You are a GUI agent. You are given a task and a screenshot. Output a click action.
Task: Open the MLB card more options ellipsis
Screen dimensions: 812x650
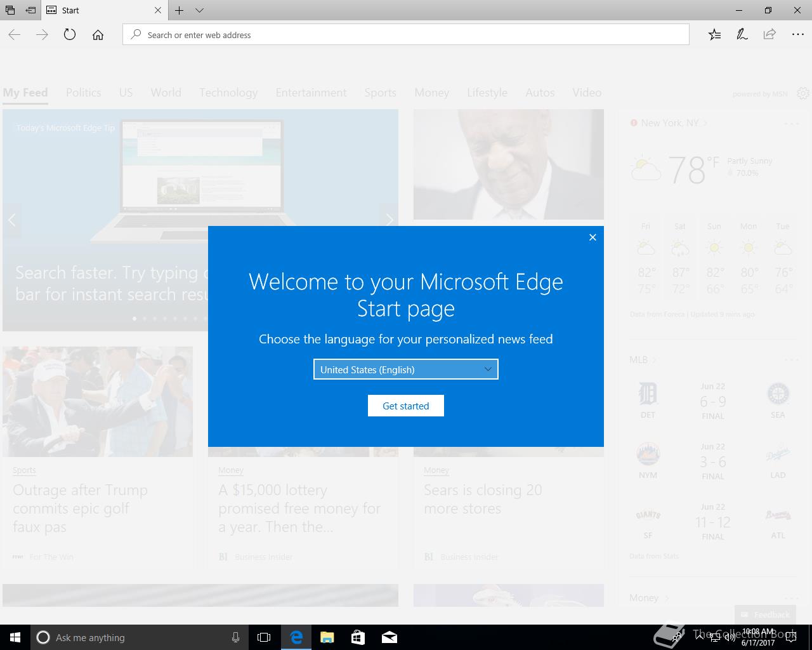(x=791, y=360)
